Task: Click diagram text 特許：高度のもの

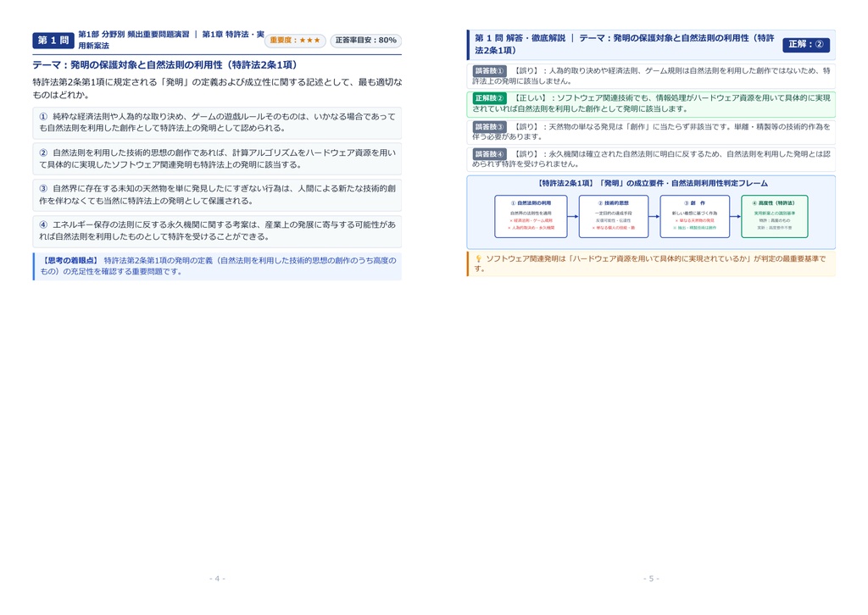Action: click(775, 220)
